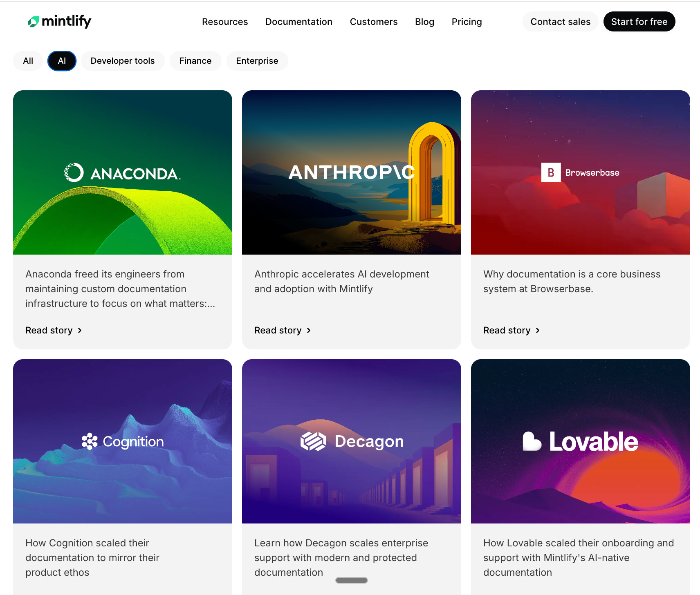Image resolution: width=700 pixels, height=595 pixels.
Task: Click the Start for free button
Action: 639,22
